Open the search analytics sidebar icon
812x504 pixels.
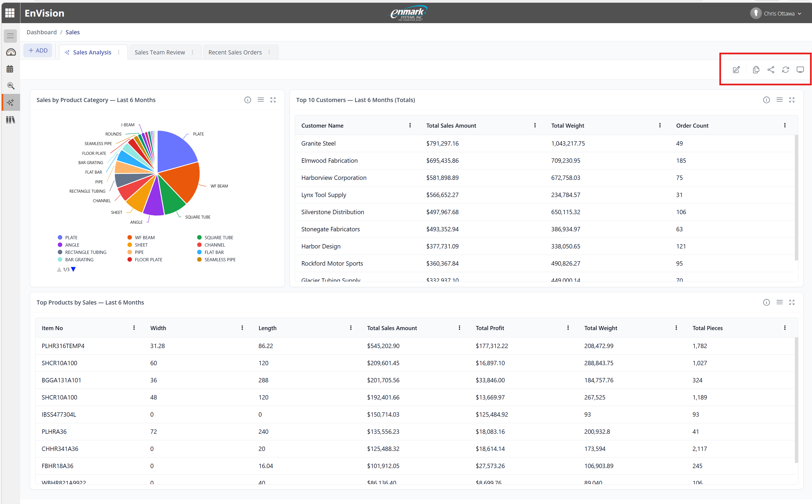coord(11,86)
